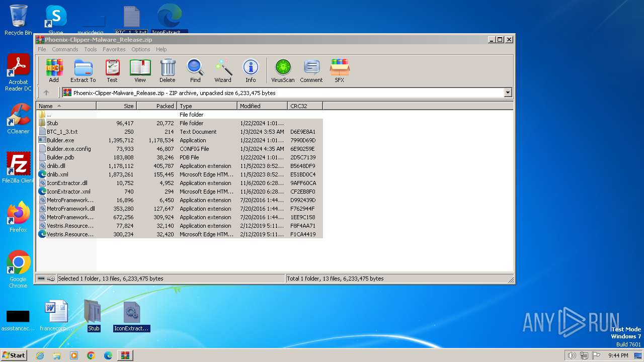Open the Favorites menu
Viewport: 644px width, 362px height.
(114, 49)
